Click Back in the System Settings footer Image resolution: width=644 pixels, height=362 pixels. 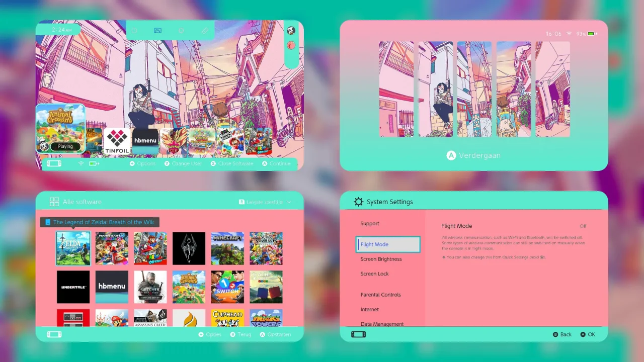tap(562, 334)
